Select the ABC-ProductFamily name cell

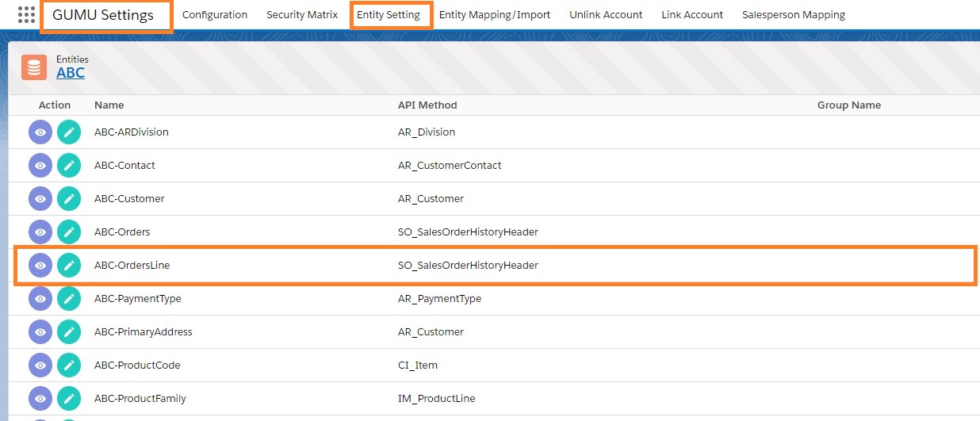click(140, 399)
